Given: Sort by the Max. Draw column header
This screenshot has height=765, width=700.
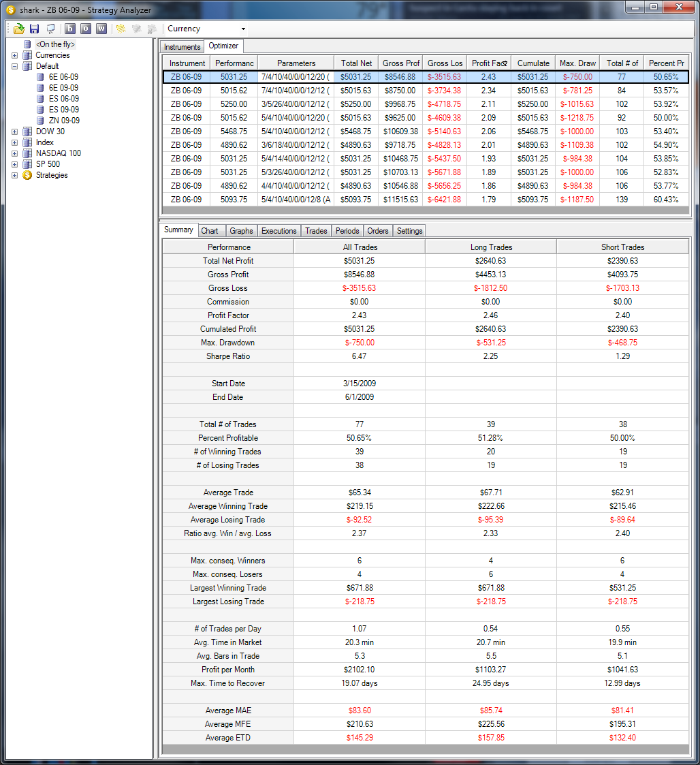Looking at the screenshot, I should click(577, 63).
